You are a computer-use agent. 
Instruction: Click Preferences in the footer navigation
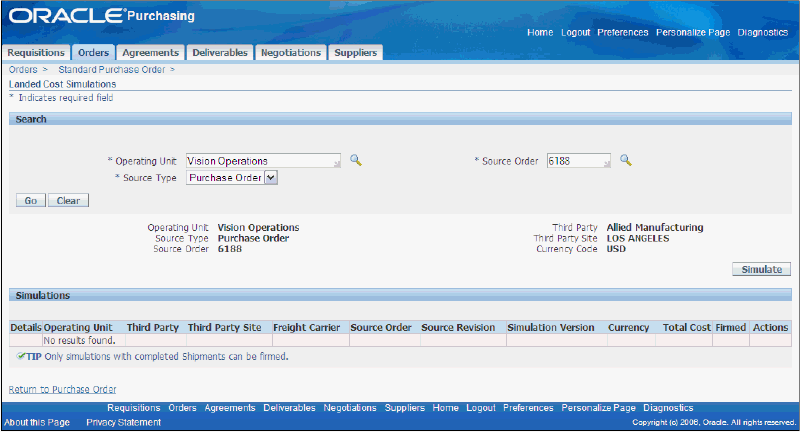point(528,408)
